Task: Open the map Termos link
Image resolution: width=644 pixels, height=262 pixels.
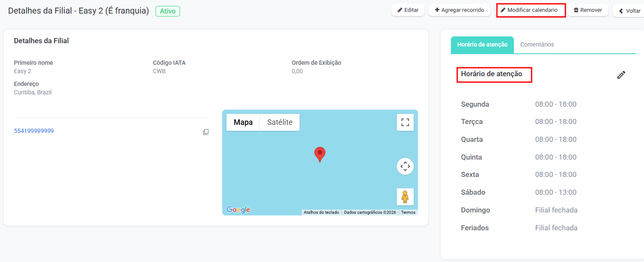Action: click(x=408, y=212)
